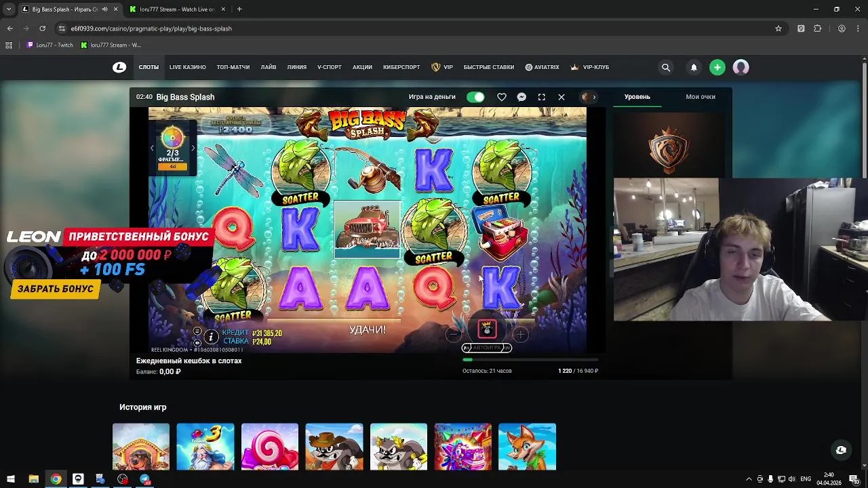Open the 'VIP-КЛУБ' menu item
The height and width of the screenshot is (488, 868).
589,67
